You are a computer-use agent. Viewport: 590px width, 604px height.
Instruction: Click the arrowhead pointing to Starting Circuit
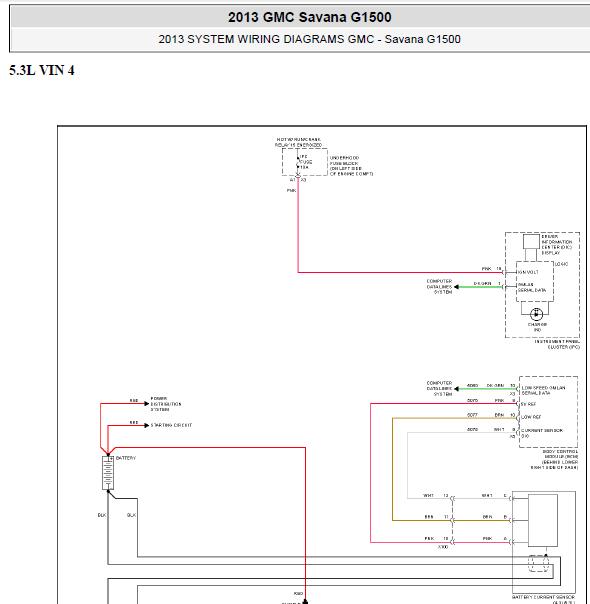pos(146,425)
